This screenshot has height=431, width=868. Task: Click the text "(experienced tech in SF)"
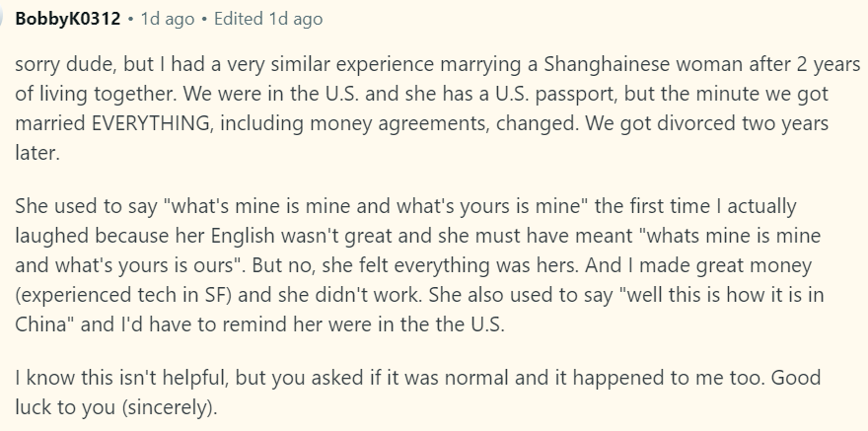(x=123, y=294)
